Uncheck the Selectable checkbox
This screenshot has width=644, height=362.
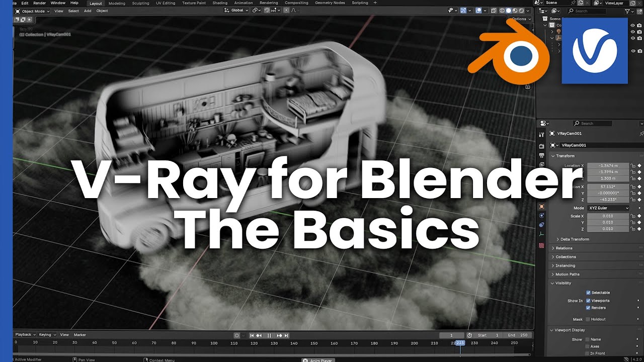tap(589, 293)
